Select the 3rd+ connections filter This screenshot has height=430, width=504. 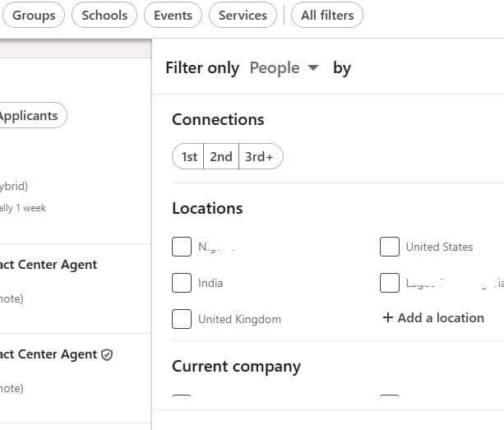click(260, 156)
